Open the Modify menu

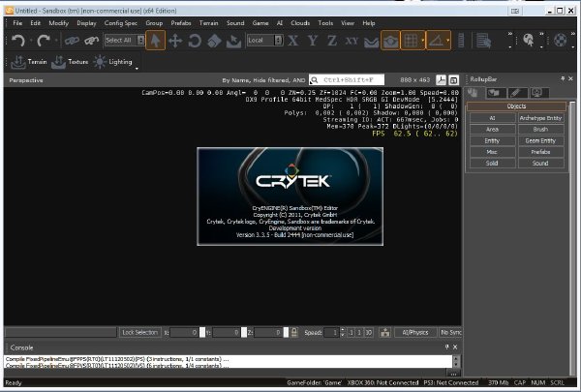pos(58,23)
